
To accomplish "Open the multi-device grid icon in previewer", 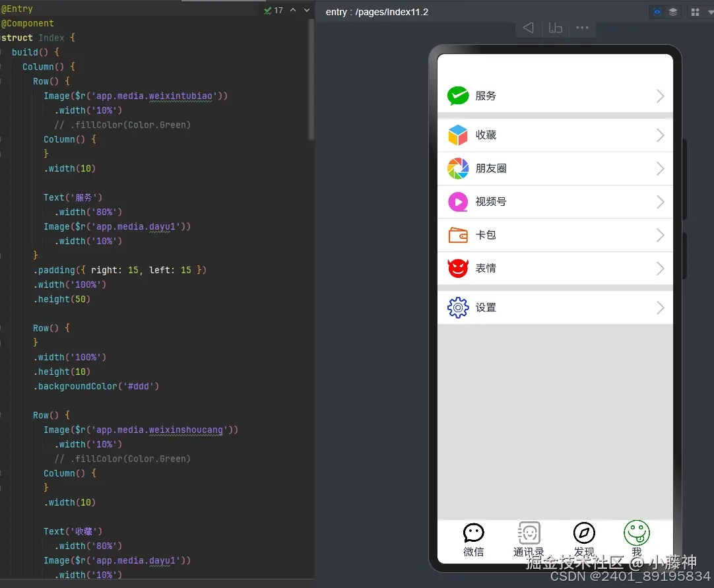I will (x=696, y=12).
